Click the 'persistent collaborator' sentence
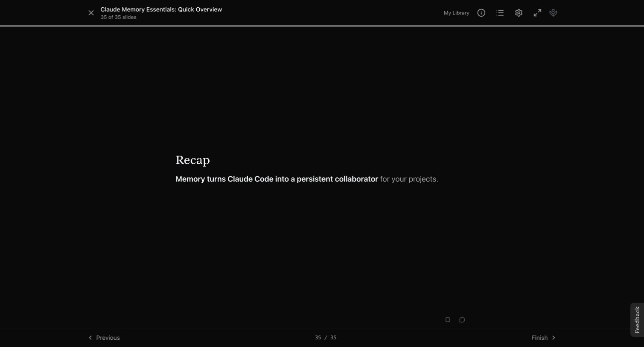The image size is (644, 347). click(307, 179)
